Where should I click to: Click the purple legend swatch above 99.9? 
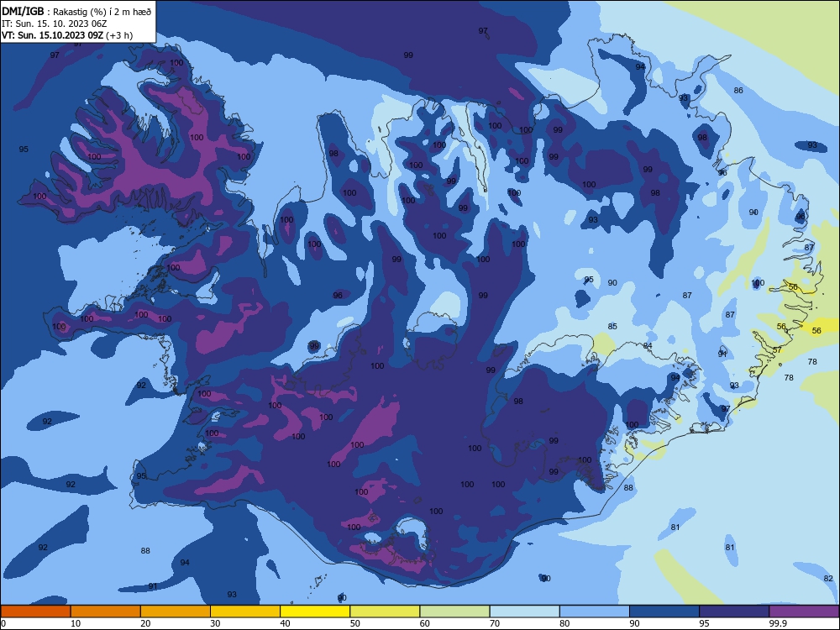pos(804,612)
